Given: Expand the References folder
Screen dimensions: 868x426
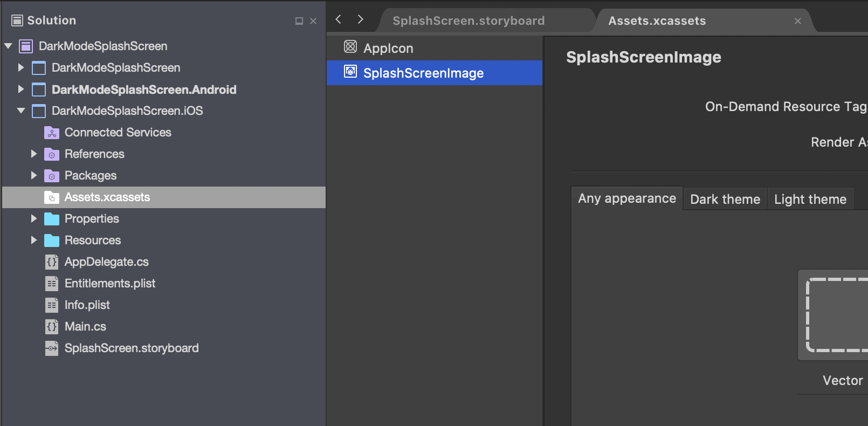Looking at the screenshot, I should tap(34, 154).
